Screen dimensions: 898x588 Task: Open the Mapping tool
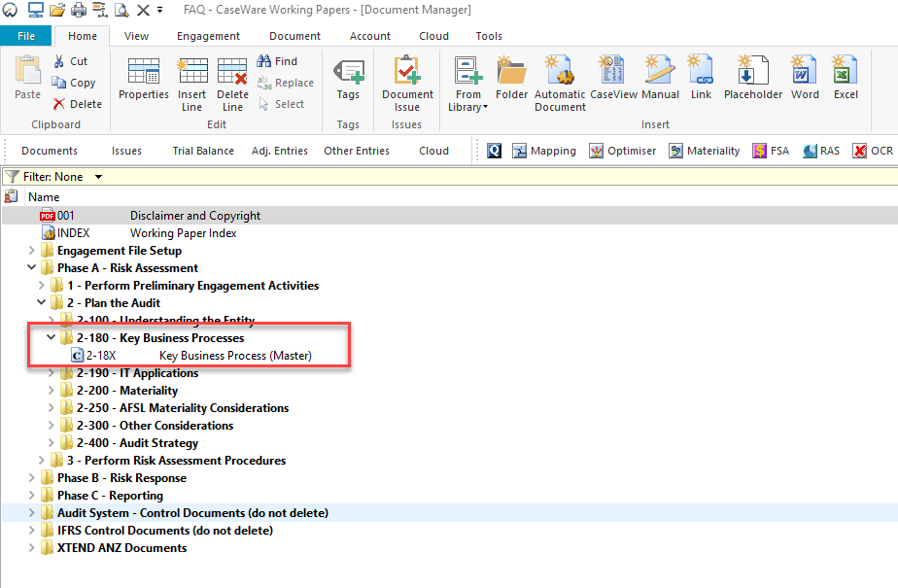[544, 151]
